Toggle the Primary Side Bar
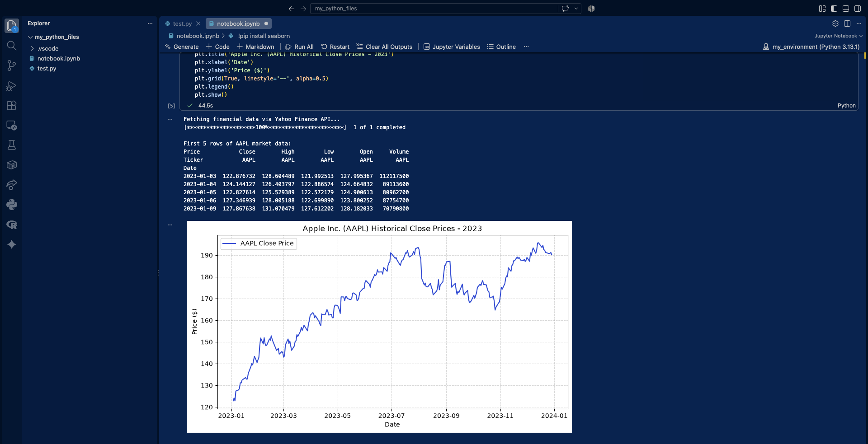Viewport: 868px width, 444px height. (834, 9)
